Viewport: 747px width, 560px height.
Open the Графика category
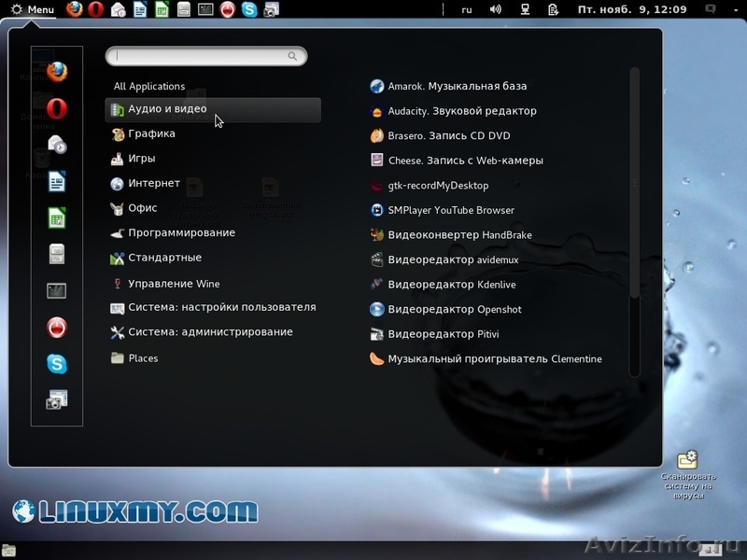(143, 133)
